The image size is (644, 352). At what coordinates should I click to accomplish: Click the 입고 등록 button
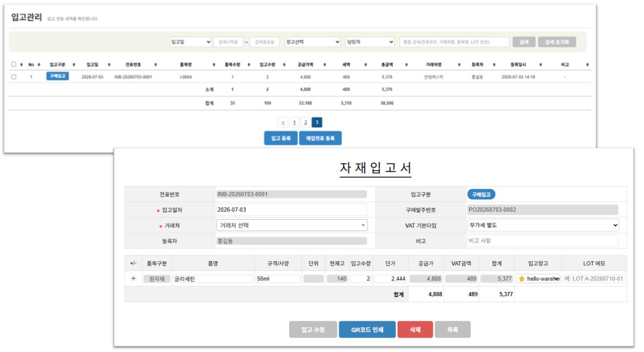281,138
